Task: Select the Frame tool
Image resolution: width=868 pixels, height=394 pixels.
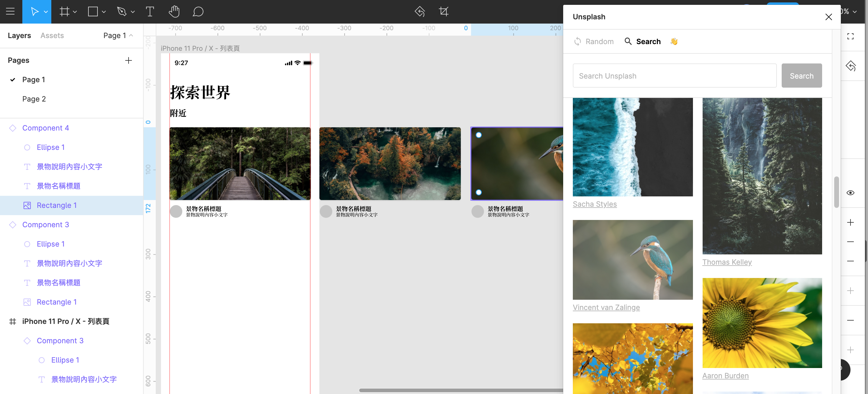Action: pos(64,11)
